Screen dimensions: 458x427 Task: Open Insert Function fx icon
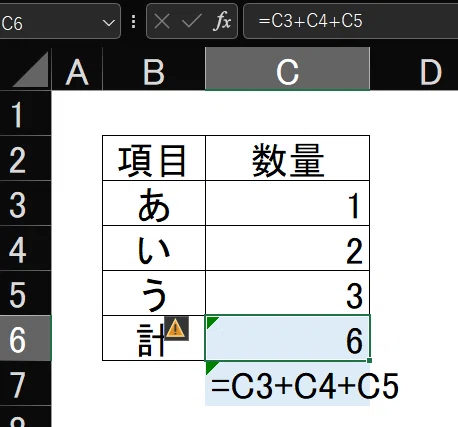(223, 22)
